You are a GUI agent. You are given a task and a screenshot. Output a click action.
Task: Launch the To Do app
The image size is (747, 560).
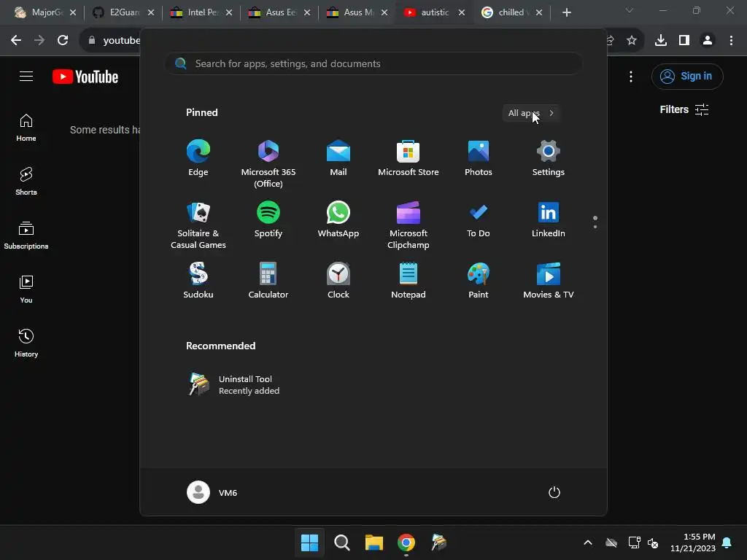click(x=479, y=219)
